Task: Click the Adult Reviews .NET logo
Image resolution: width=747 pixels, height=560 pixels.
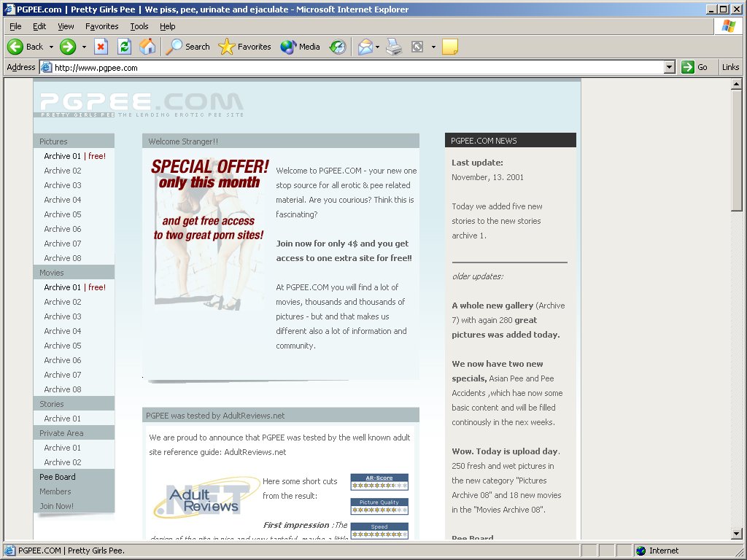Action: 206,498
